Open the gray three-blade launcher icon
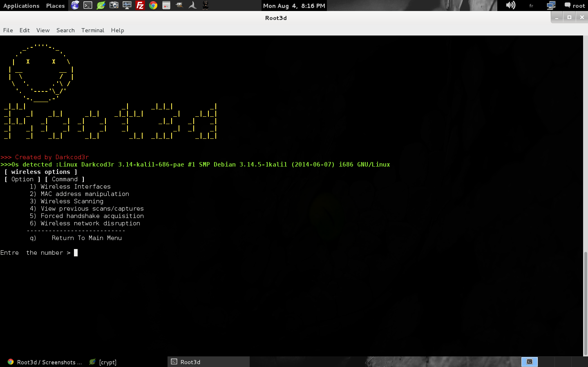Image resolution: width=588 pixels, height=367 pixels. (192, 5)
